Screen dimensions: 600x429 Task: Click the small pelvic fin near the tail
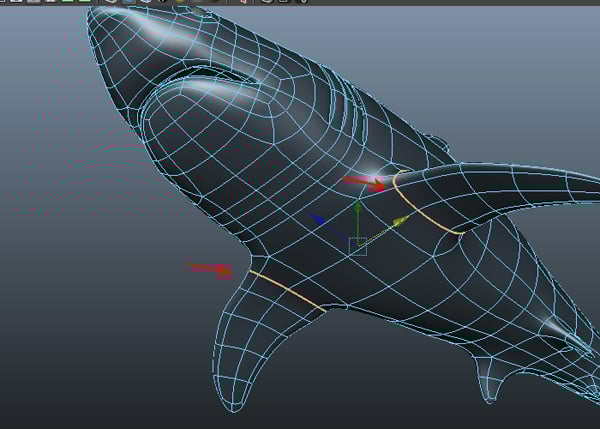click(489, 381)
